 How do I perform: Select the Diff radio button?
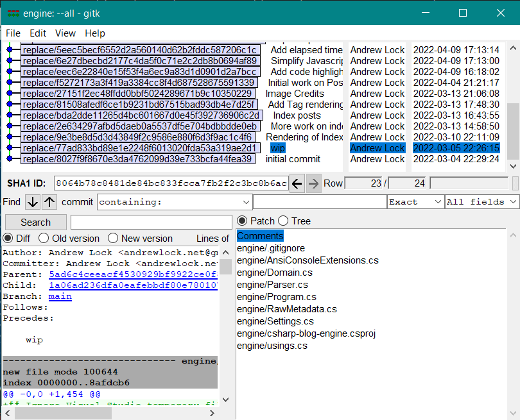tap(8, 238)
